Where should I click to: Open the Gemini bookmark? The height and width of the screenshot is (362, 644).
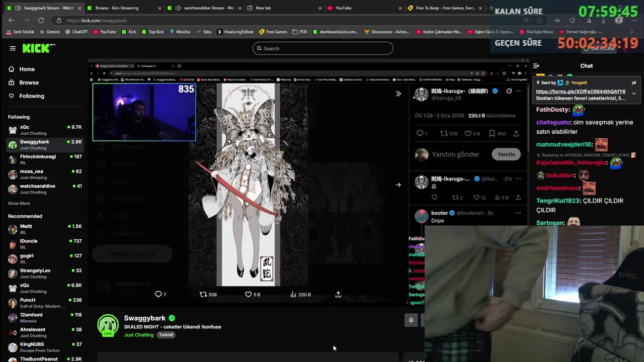[49, 32]
